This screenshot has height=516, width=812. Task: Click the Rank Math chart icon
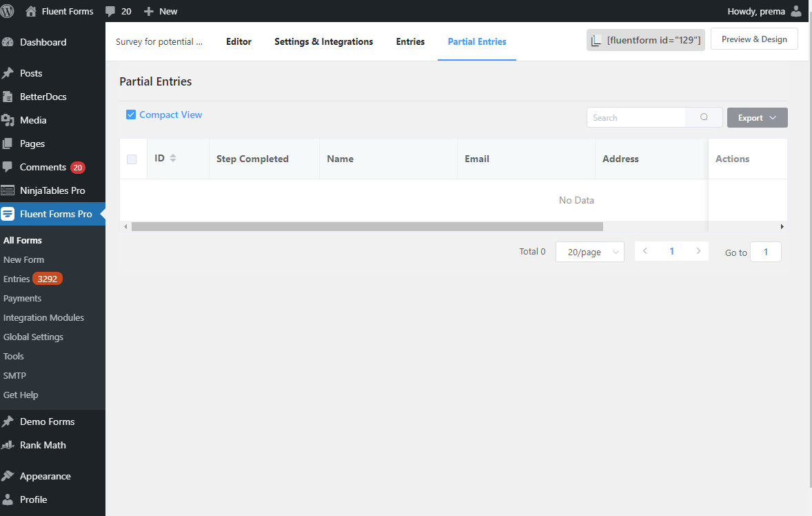click(8, 445)
